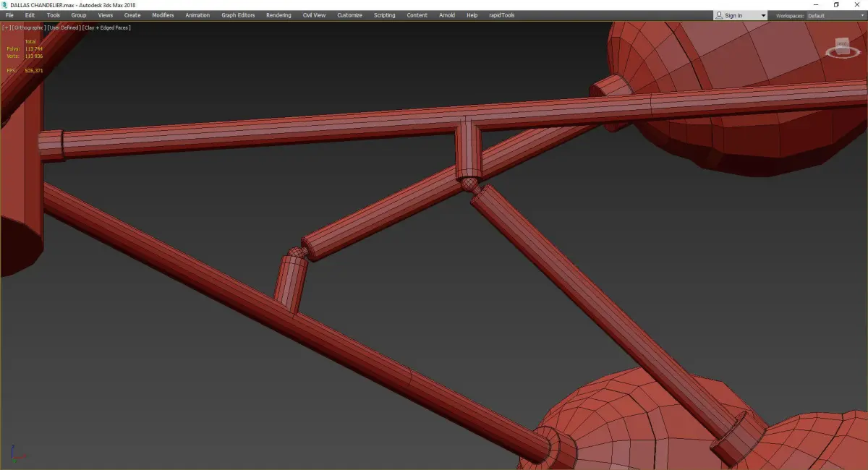Click the viewport [+] general menu label
Screen dimensions: 868x470
[x=7, y=27]
